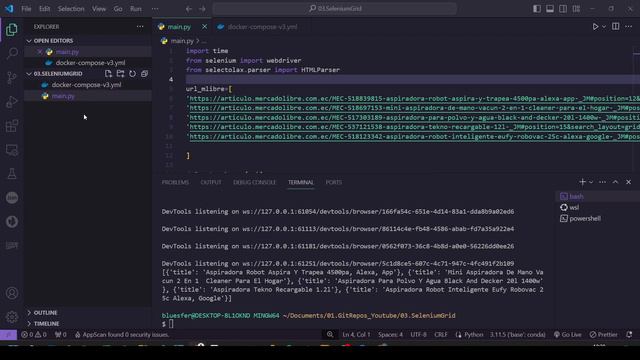The image size is (640, 360).
Task: Open the File menu
Action: (26, 9)
